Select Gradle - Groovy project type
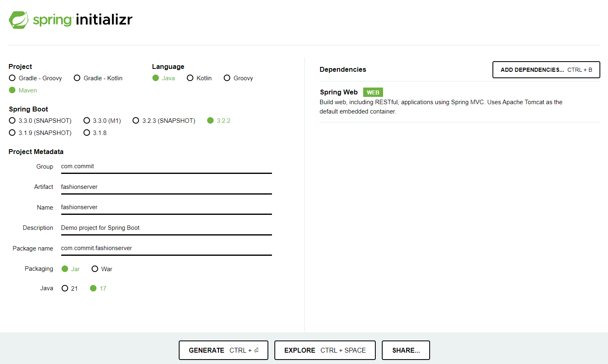The height and width of the screenshot is (364, 608). 35,78
